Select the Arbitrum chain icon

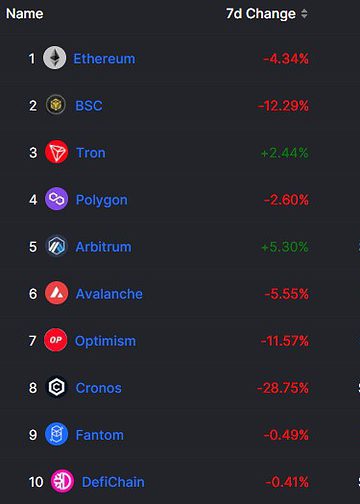click(56, 246)
